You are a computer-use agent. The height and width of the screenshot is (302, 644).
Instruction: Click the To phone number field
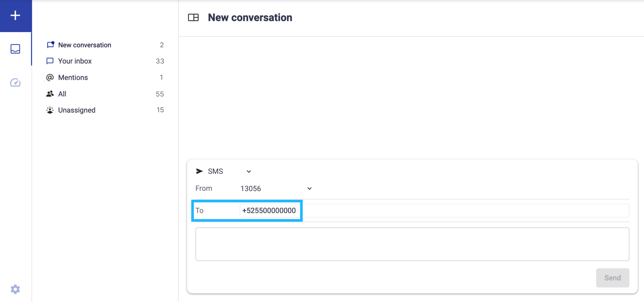269,211
